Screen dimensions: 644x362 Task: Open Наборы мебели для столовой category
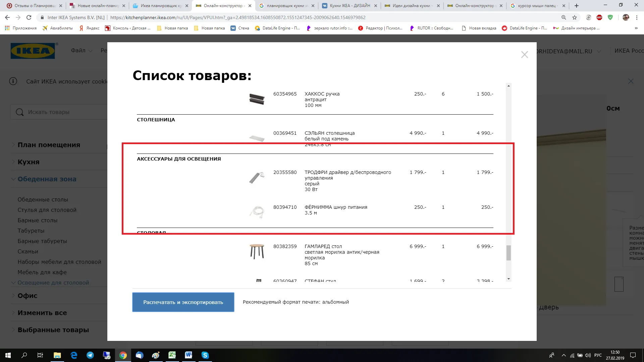59,262
